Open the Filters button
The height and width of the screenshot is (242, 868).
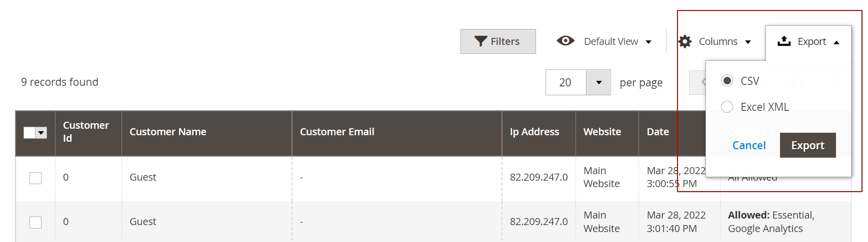tap(498, 41)
